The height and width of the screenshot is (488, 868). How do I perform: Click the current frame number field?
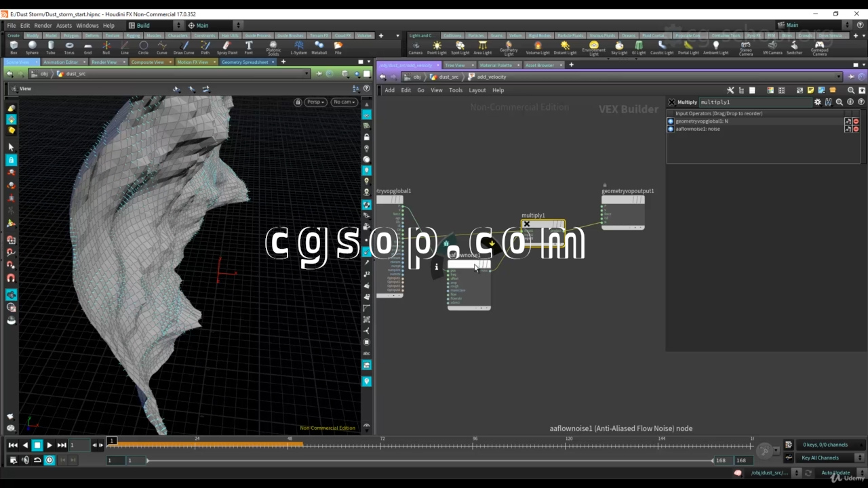click(79, 445)
